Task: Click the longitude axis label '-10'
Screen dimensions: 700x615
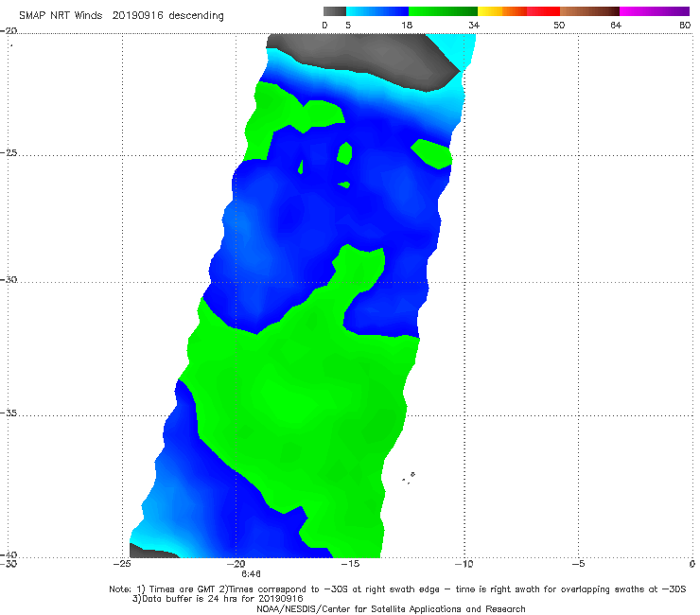Action: (464, 564)
